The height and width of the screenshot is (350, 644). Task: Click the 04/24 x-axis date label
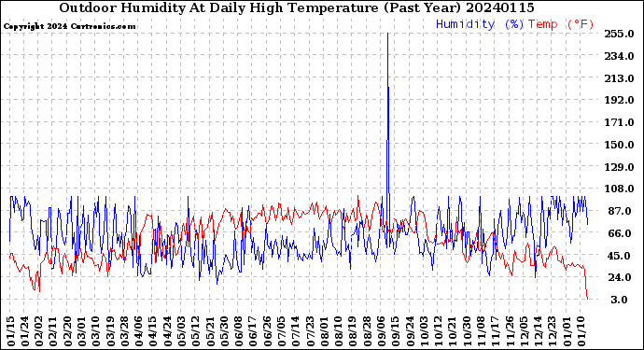pos(168,331)
